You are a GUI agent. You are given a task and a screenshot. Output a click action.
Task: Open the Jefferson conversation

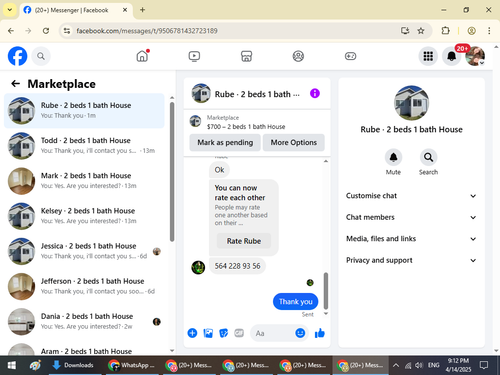click(84, 286)
